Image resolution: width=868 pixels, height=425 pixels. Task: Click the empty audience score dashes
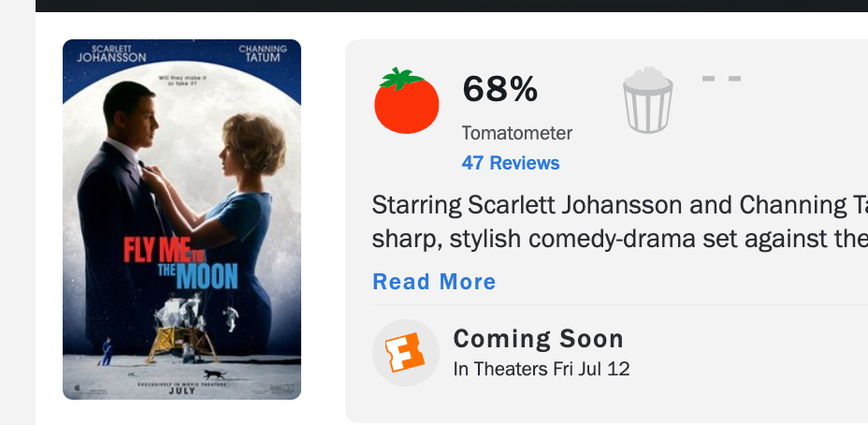pyautogui.click(x=721, y=79)
